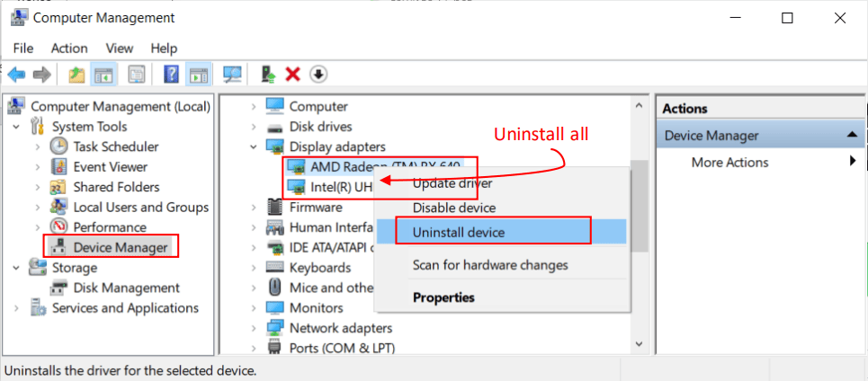The width and height of the screenshot is (868, 381).
Task: Click the red X uninstall toolbar icon
Action: pos(292,75)
